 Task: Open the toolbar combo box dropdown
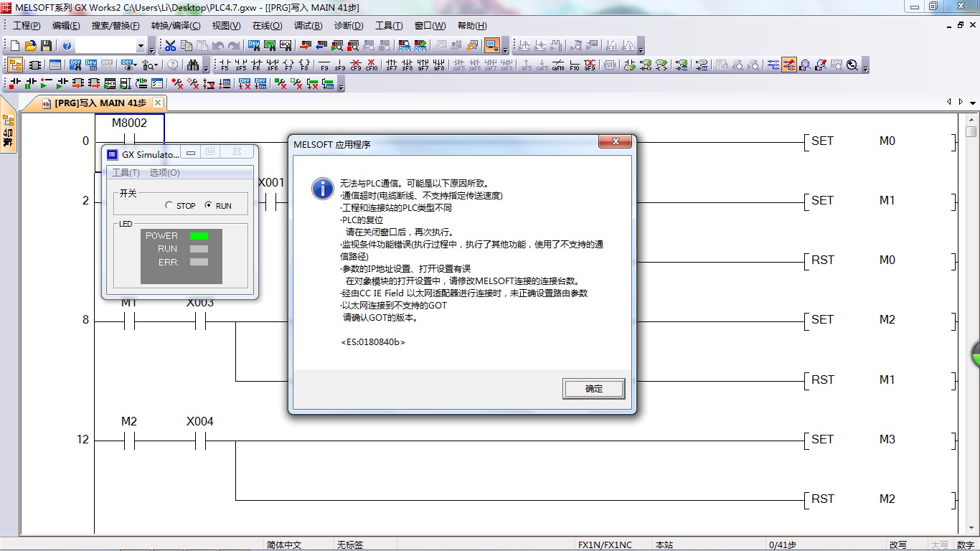[141, 47]
